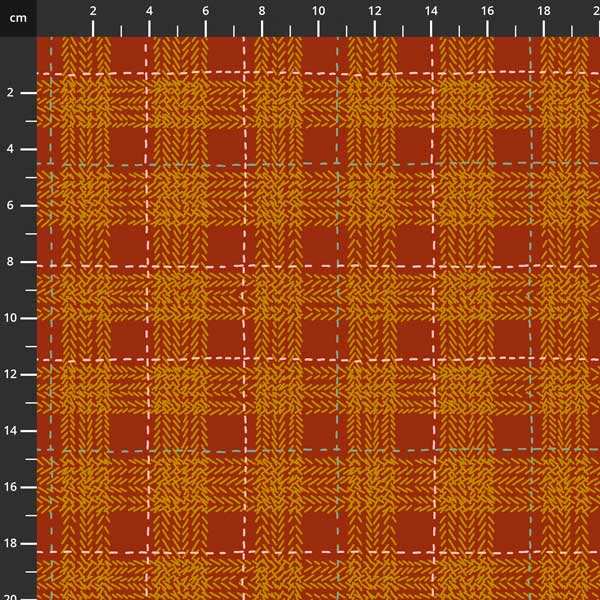
Task: Click the 16 mark on the top ruler
Action: [487, 11]
